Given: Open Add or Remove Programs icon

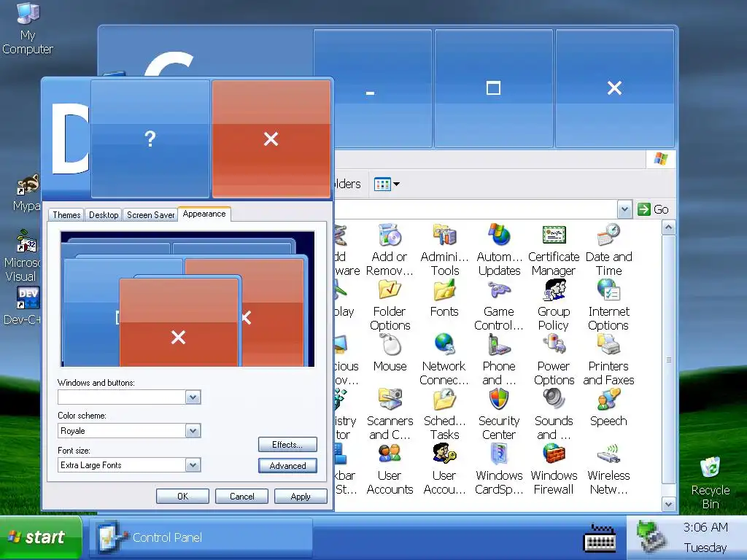Looking at the screenshot, I should [x=390, y=236].
